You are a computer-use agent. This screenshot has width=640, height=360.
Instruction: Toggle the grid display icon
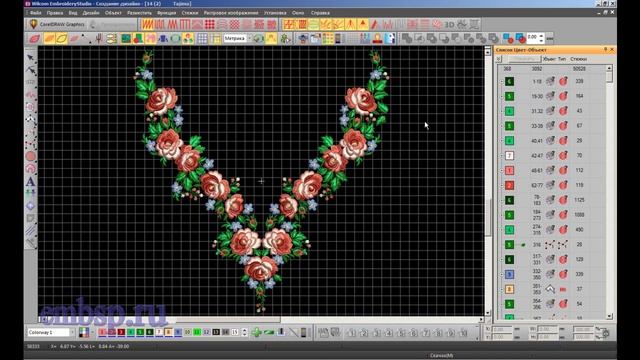click(x=202, y=39)
